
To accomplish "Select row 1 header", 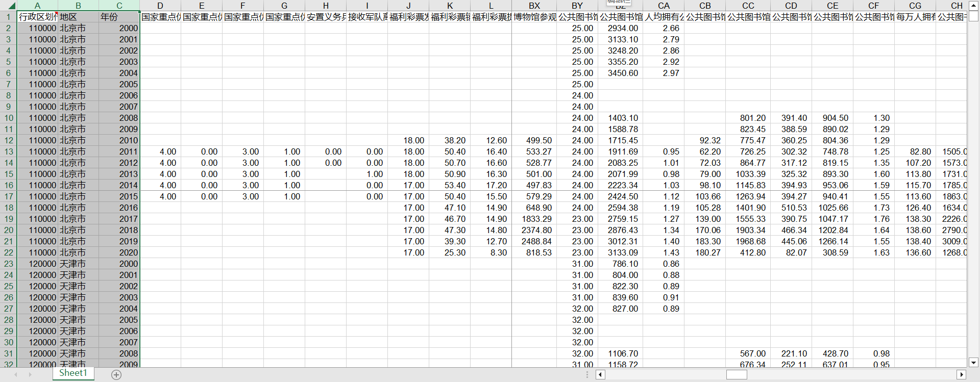I will coord(8,17).
